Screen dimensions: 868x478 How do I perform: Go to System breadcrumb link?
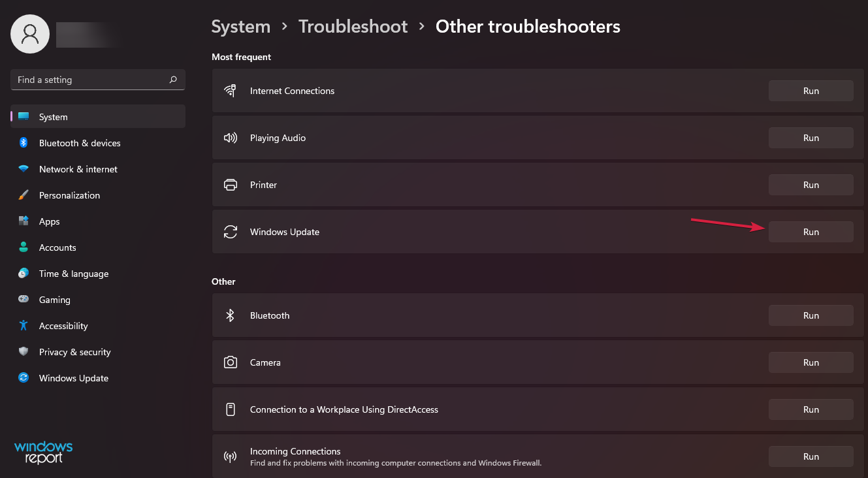pos(240,27)
